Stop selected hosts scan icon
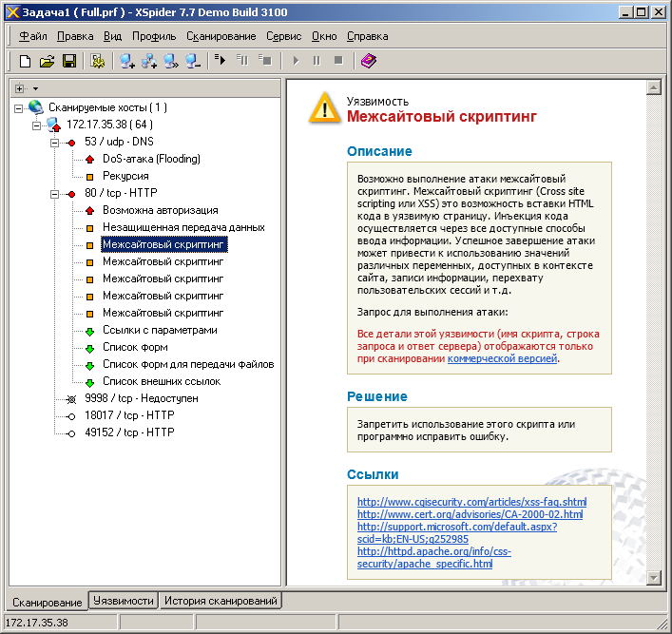The image size is (672, 634). pos(265,61)
